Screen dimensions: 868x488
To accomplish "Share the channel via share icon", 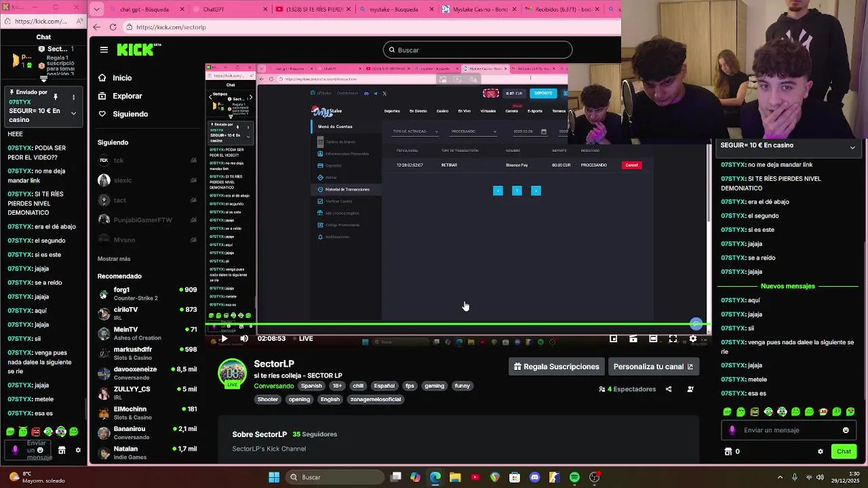I will point(669,389).
